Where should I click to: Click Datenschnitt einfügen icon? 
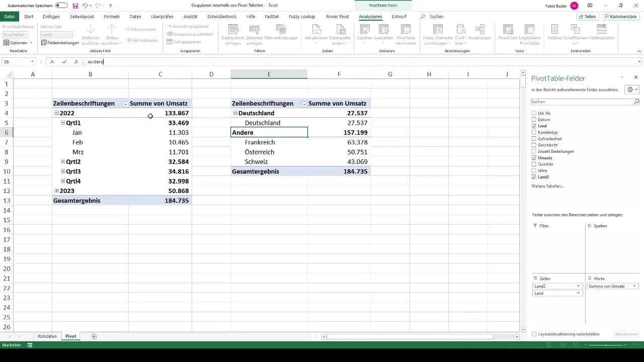[232, 29]
